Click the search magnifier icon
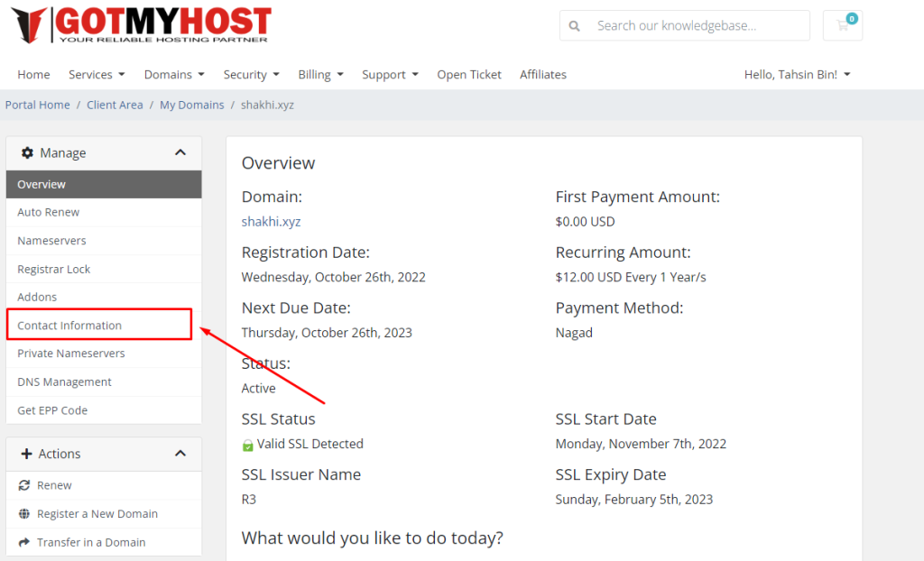The image size is (924, 561). [x=575, y=26]
